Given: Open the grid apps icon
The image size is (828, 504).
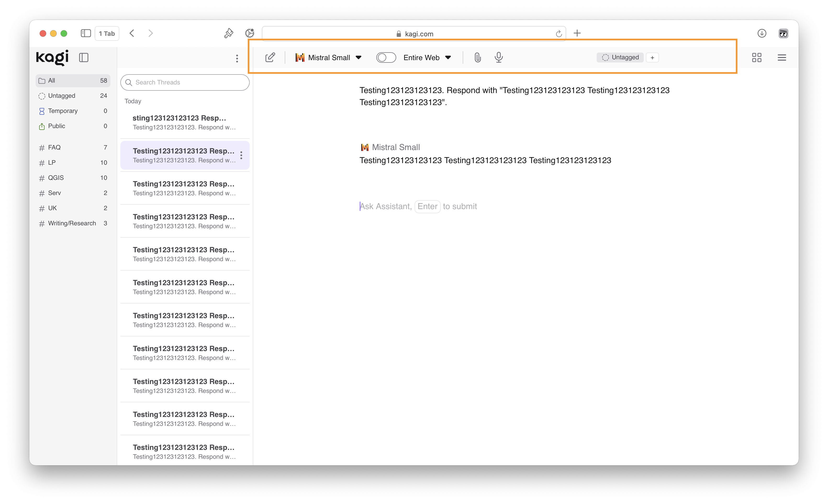Looking at the screenshot, I should click(x=756, y=58).
